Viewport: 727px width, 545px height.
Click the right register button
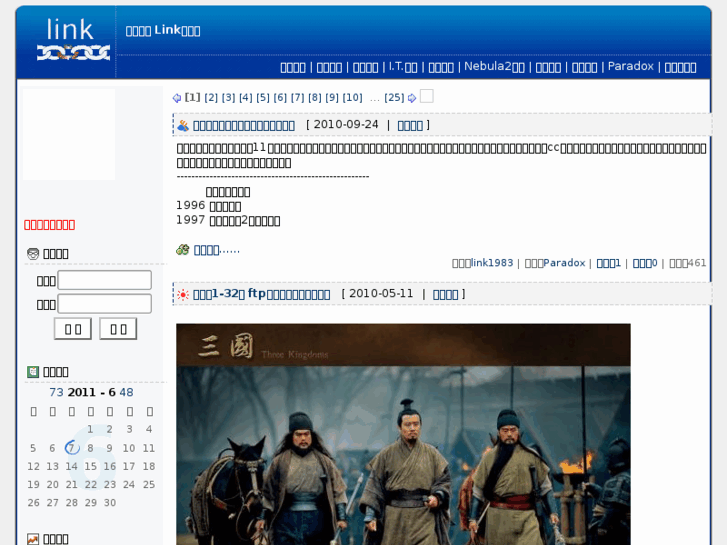tap(118, 329)
